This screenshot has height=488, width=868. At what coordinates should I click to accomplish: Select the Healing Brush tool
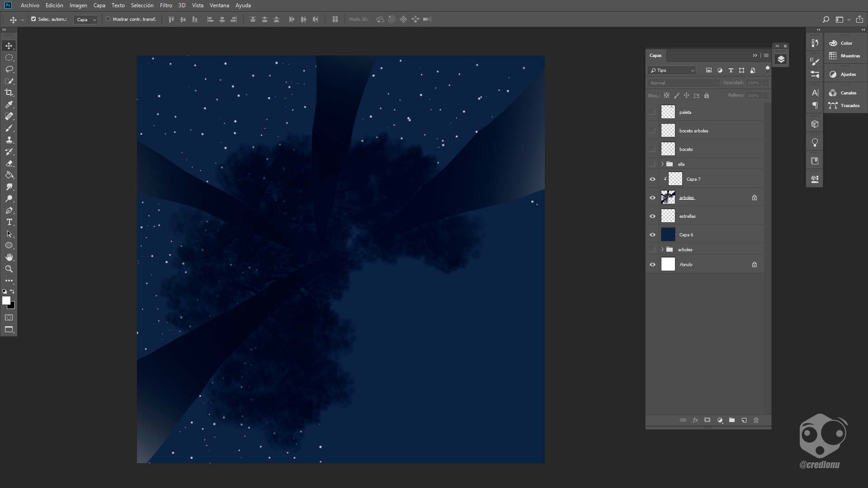tap(9, 116)
